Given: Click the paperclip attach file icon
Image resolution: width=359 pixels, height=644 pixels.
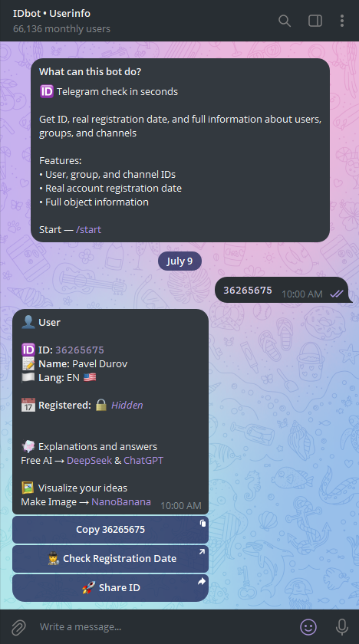Looking at the screenshot, I should 18,627.
